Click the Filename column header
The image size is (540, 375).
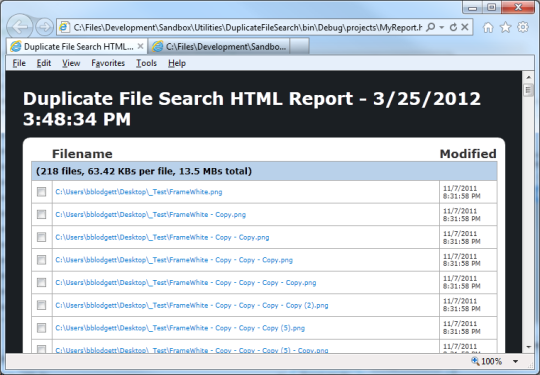click(82, 154)
